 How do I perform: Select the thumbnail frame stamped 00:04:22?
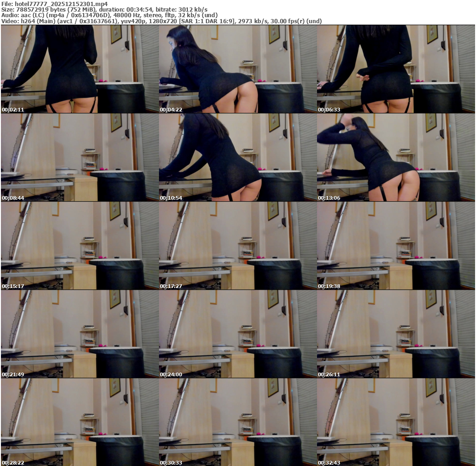click(x=238, y=69)
